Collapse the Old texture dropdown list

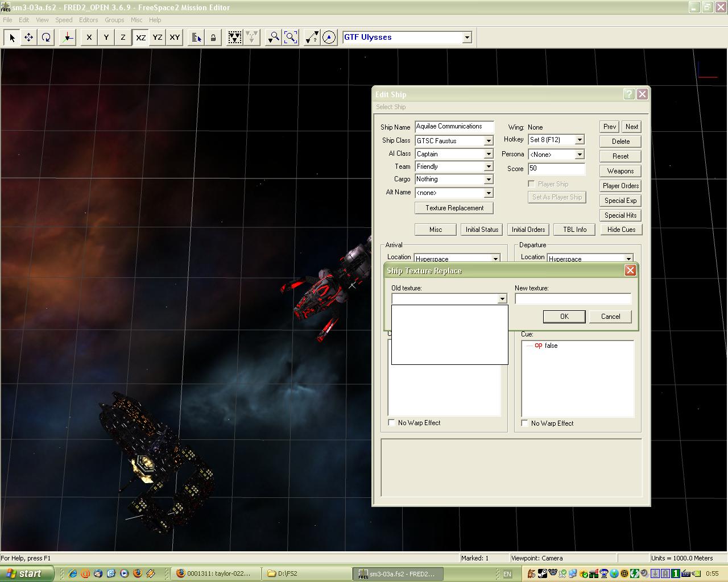[502, 299]
